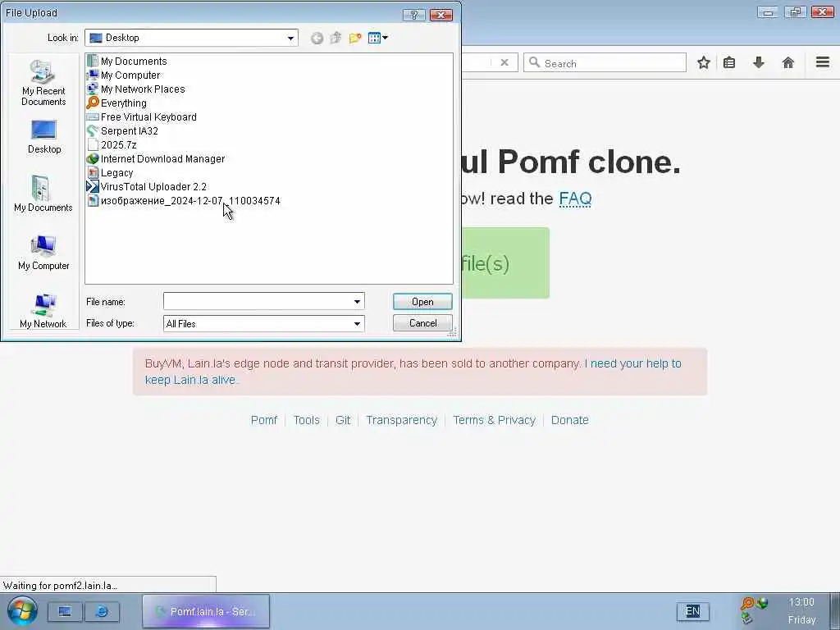Viewport: 840px width, 630px height.
Task: Select My Documents in the file list
Action: pyautogui.click(x=127, y=61)
